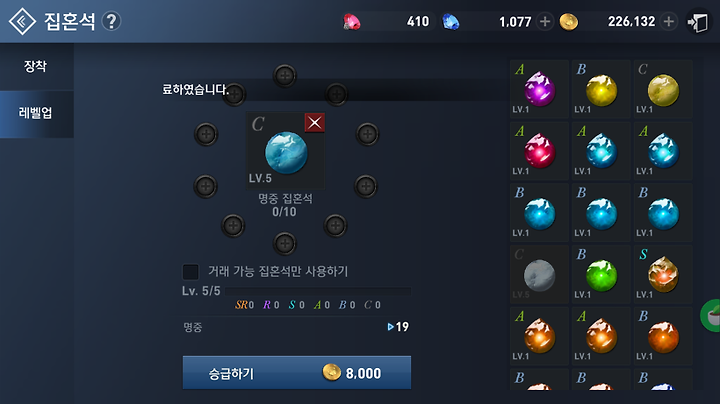Click the 승급하기 8,000 gold button

(x=297, y=373)
